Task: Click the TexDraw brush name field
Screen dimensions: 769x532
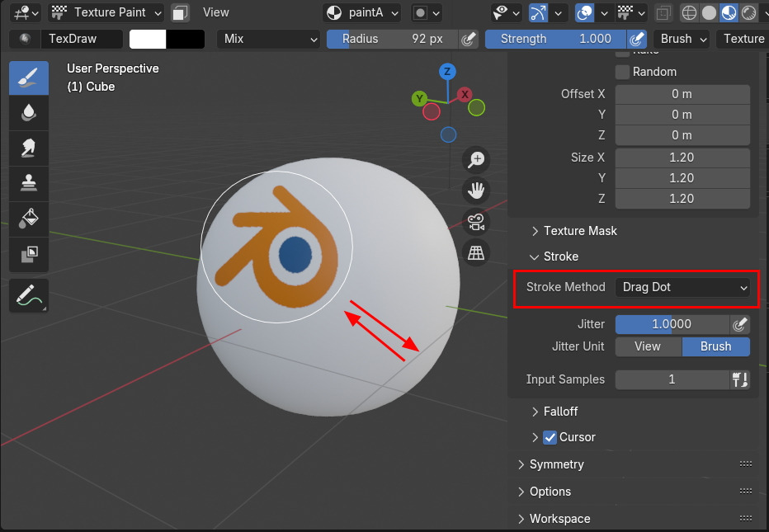Action: pyautogui.click(x=82, y=39)
